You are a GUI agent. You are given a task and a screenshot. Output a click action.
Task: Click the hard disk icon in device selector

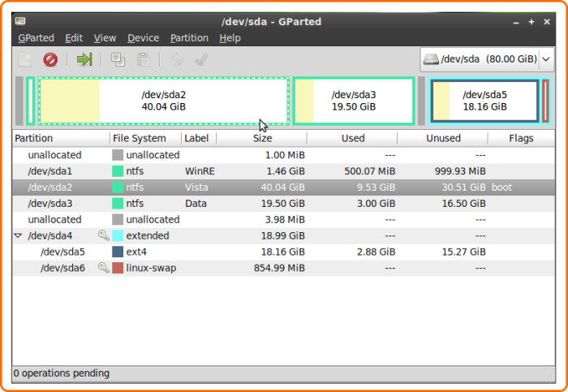(431, 59)
